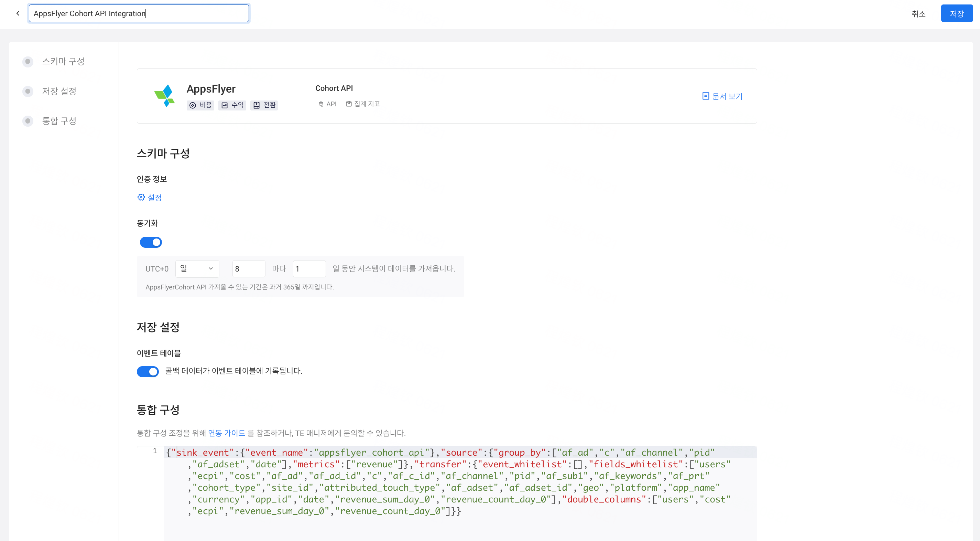Click the Cohort API title text

[334, 88]
